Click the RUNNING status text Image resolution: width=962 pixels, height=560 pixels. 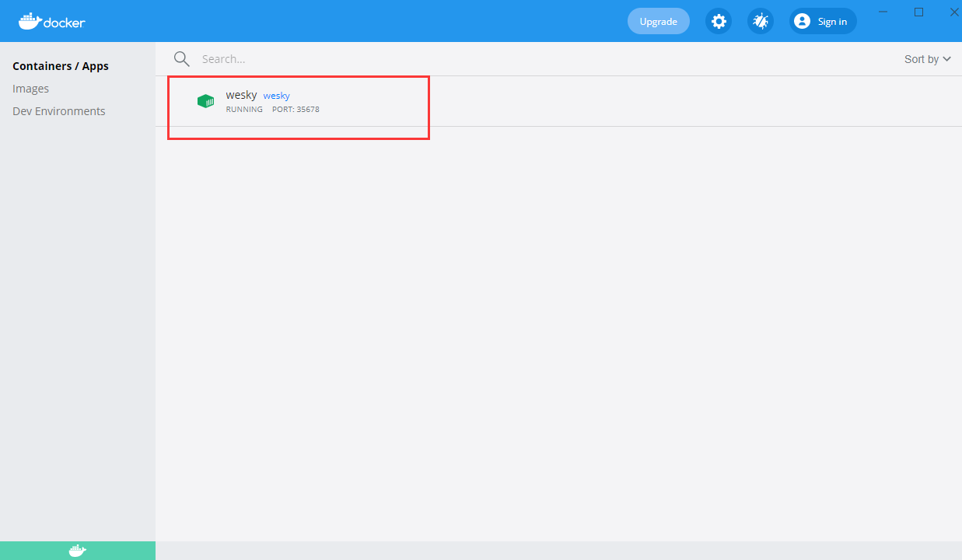coord(244,110)
